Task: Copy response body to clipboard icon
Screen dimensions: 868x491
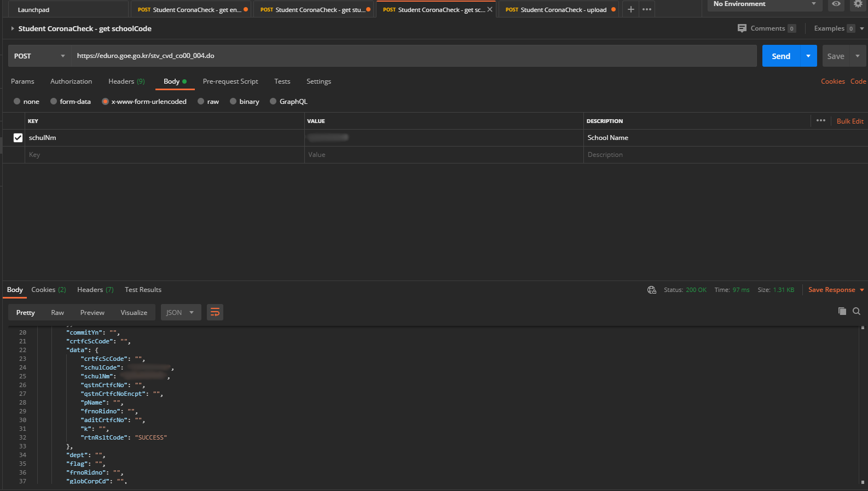Action: point(842,311)
